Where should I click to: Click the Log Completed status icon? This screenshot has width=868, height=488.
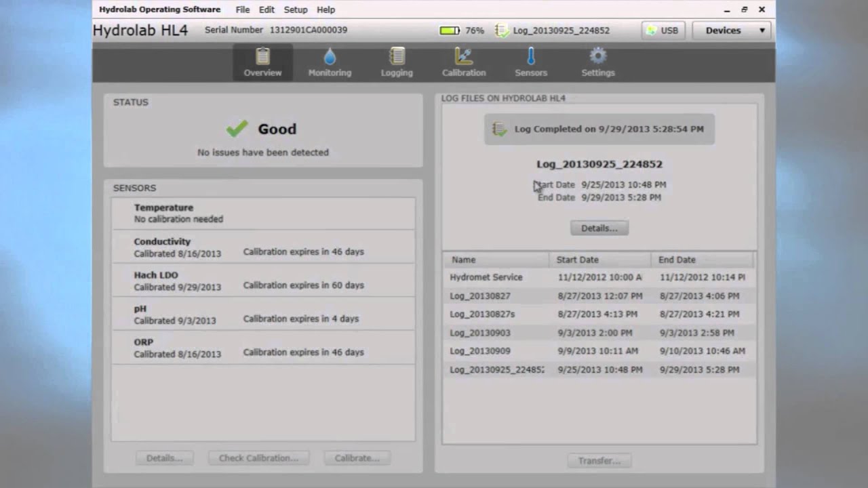(x=499, y=129)
